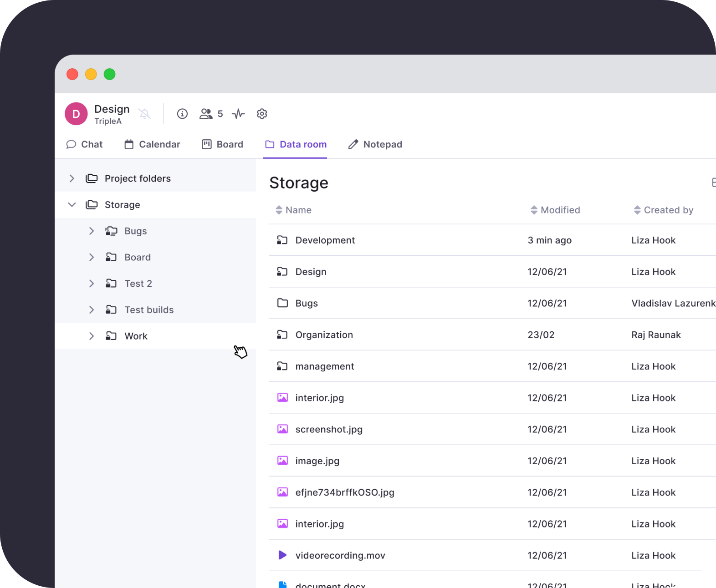This screenshot has height=588, width=716.
Task: Click the 23/02 modified date
Action: pyautogui.click(x=541, y=335)
